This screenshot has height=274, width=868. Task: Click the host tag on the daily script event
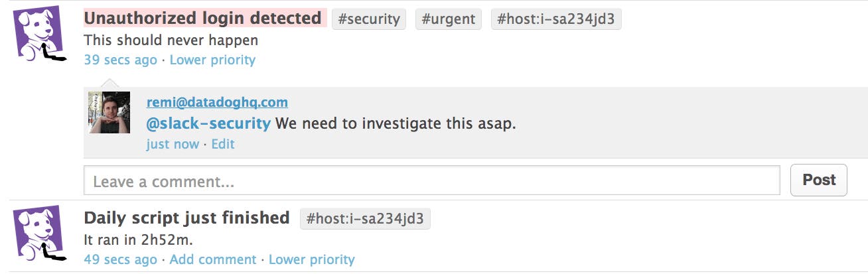(365, 218)
